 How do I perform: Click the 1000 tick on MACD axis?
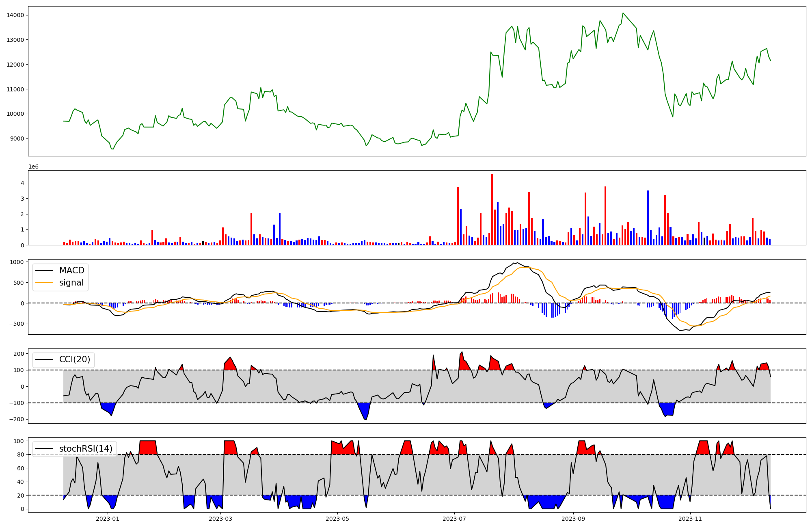(x=17, y=262)
